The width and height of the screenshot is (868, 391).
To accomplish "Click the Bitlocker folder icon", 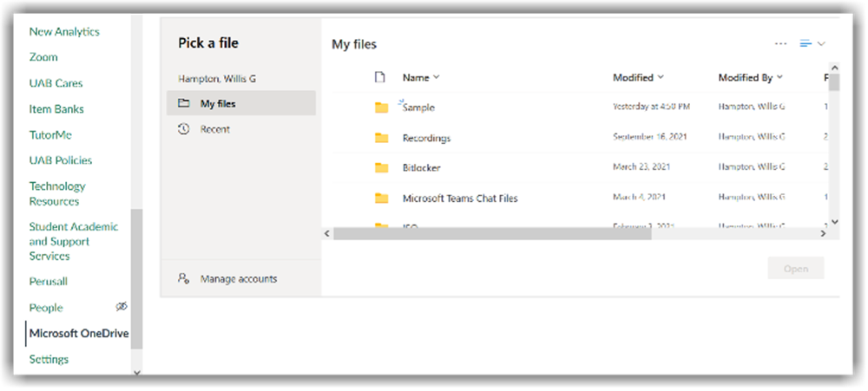I will tap(381, 168).
